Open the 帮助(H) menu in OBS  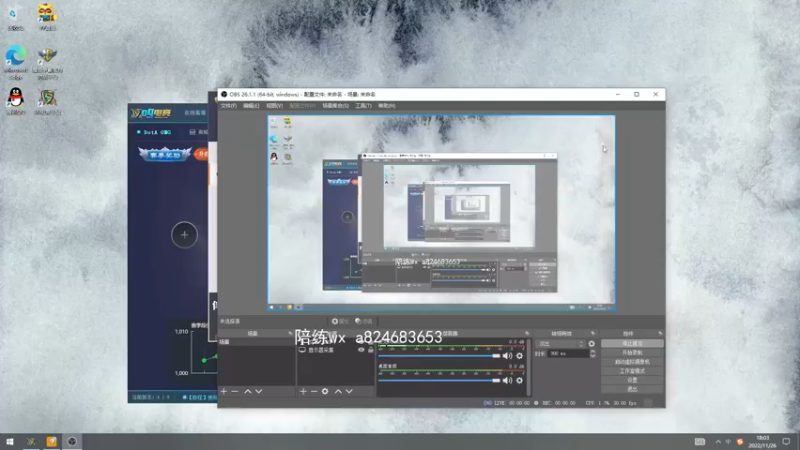pyautogui.click(x=387, y=106)
